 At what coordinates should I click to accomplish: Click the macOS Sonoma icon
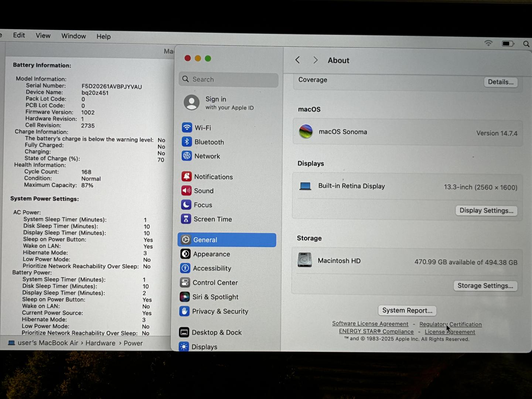point(306,132)
